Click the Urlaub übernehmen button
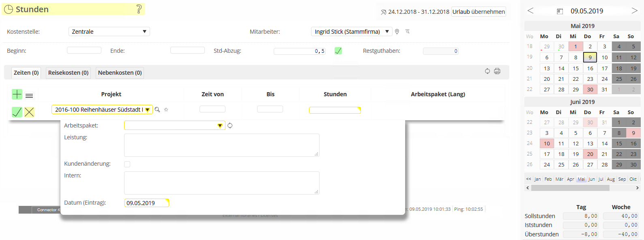 point(479,12)
